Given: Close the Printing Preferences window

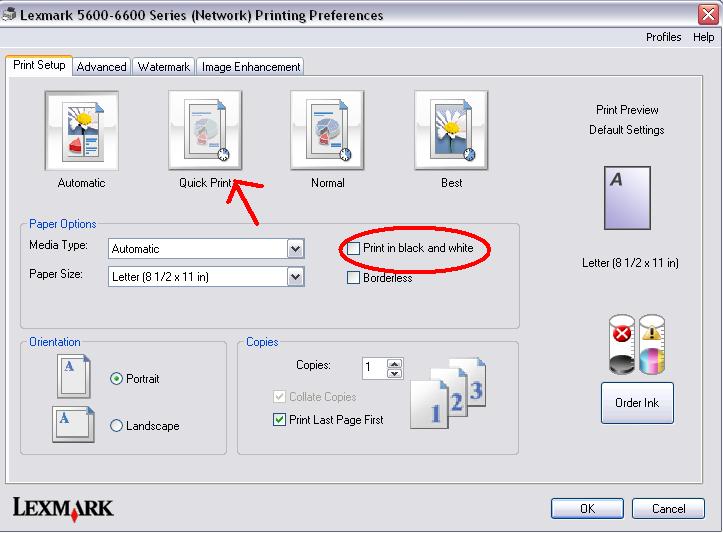Looking at the screenshot, I should click(708, 14).
